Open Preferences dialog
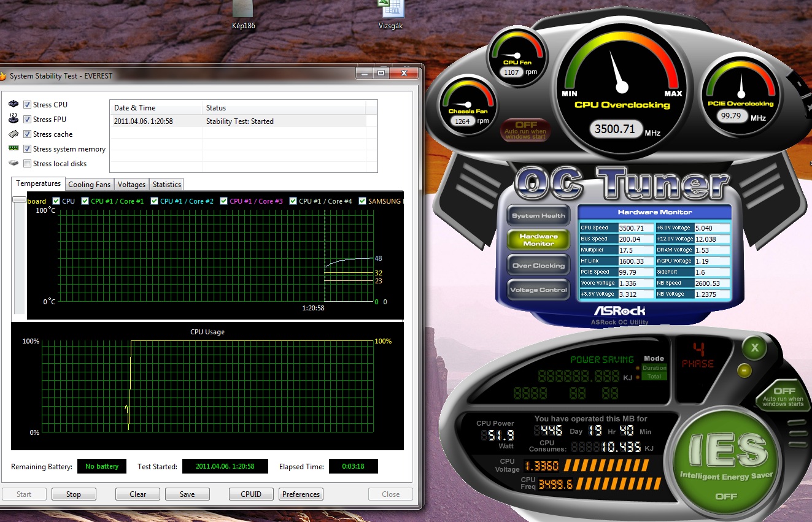 coord(301,494)
